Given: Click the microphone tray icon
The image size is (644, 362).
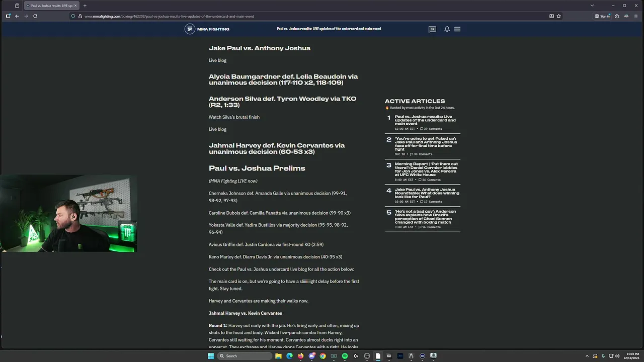Looking at the screenshot, I should [603, 356].
